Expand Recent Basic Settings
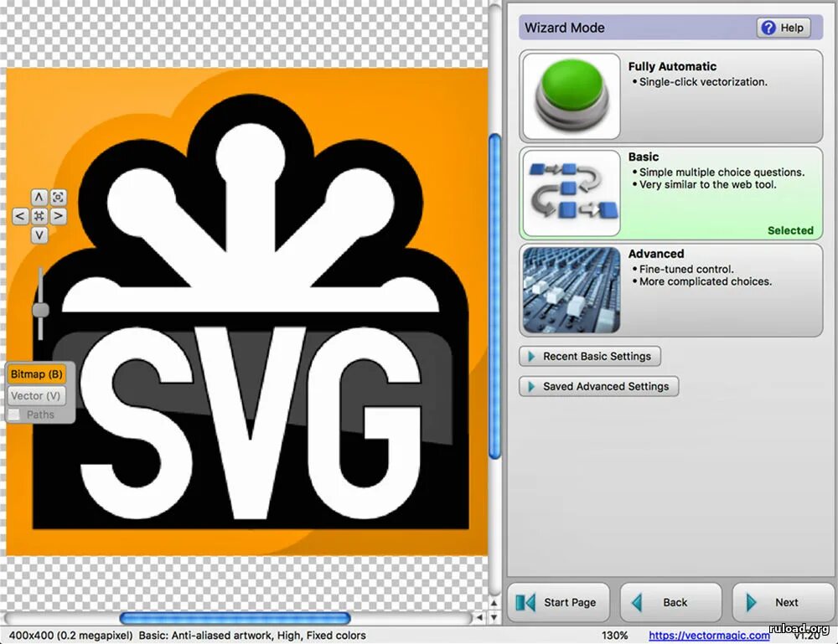Screen dimensions: 838x644 pos(589,356)
